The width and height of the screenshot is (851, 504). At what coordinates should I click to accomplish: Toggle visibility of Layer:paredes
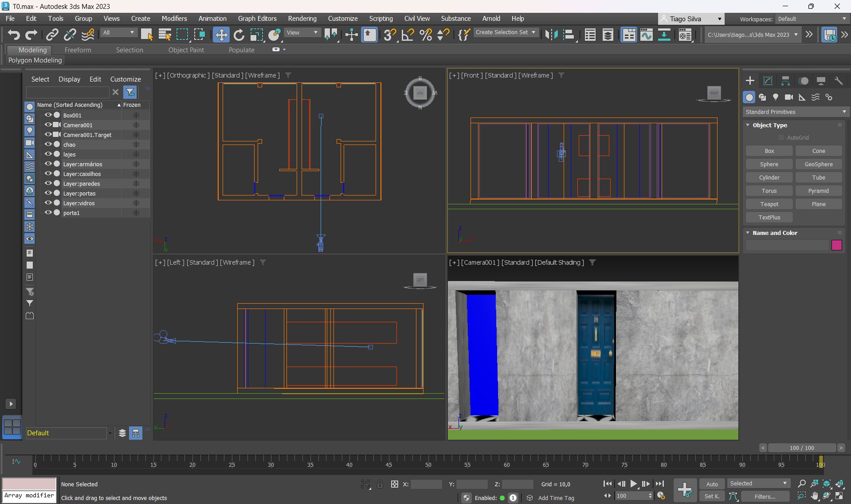[x=48, y=184]
